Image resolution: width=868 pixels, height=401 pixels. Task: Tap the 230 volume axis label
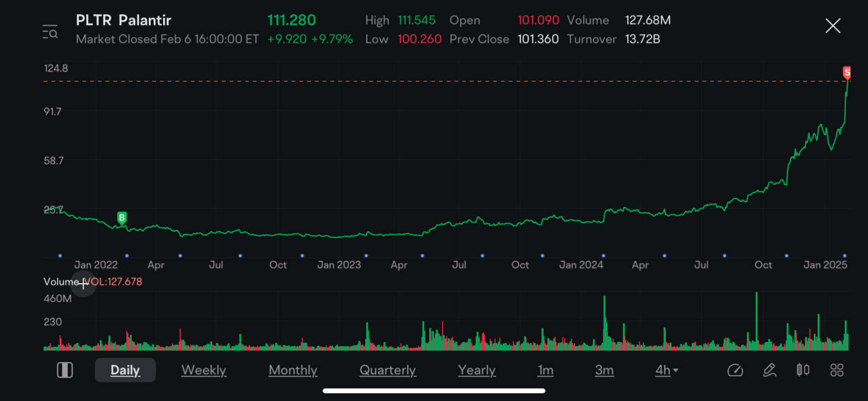pyautogui.click(x=53, y=322)
